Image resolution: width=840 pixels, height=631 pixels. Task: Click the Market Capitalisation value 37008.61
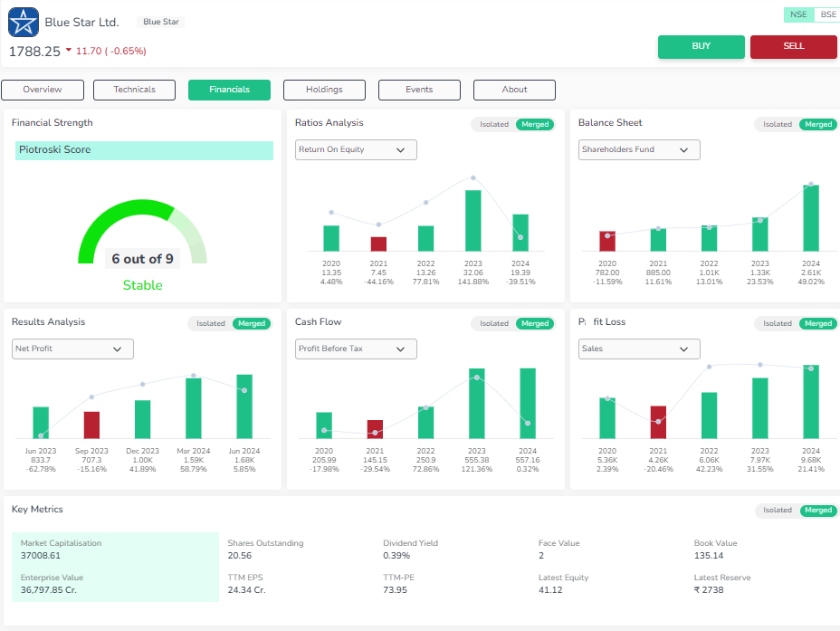tap(41, 556)
